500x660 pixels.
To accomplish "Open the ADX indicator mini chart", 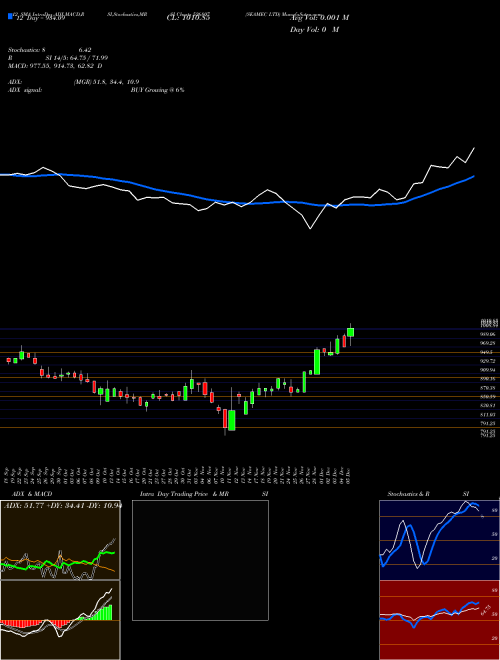I will pyautogui.click(x=60, y=540).
